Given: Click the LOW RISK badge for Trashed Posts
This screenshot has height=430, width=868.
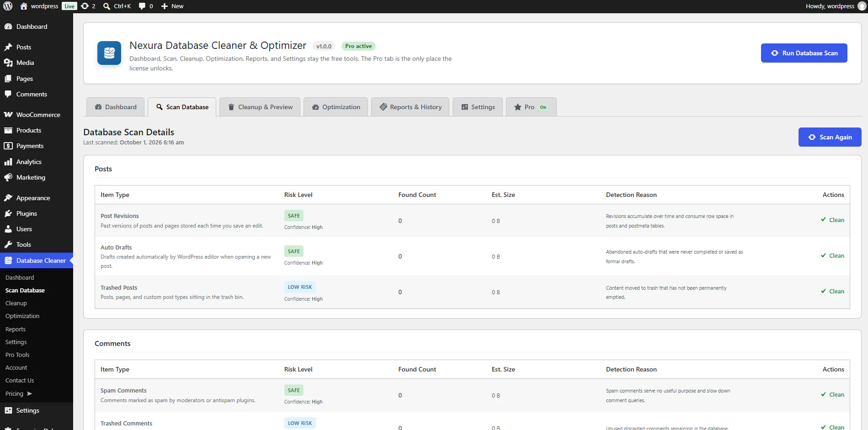Looking at the screenshot, I should click(x=300, y=287).
